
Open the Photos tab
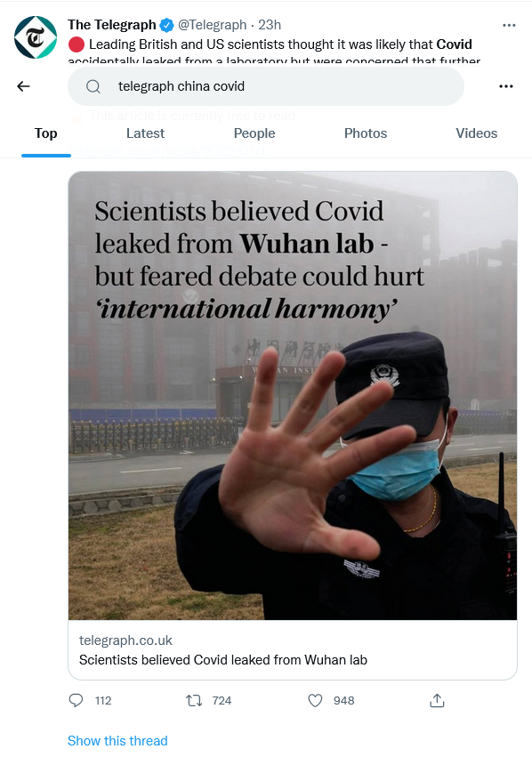pyautogui.click(x=366, y=133)
